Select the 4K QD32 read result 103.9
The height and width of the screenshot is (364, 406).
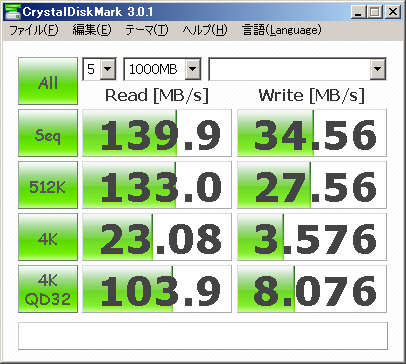tap(157, 289)
